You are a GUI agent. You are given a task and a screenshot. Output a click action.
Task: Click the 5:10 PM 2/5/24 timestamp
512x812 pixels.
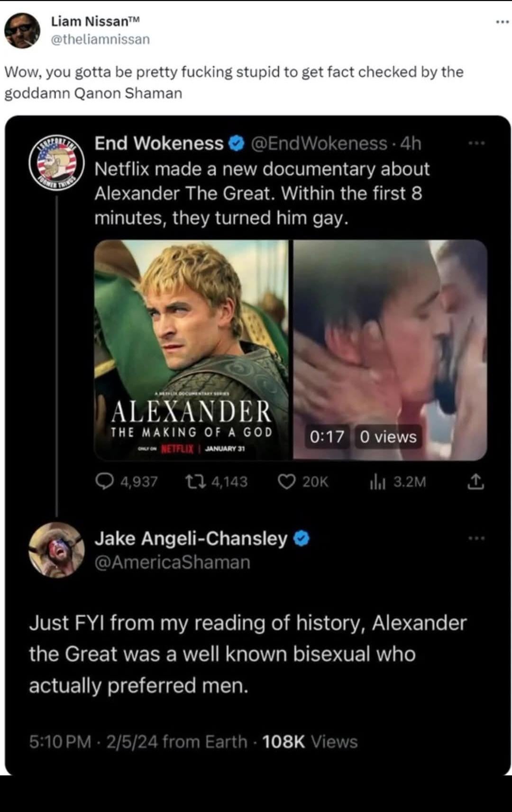[x=93, y=742]
